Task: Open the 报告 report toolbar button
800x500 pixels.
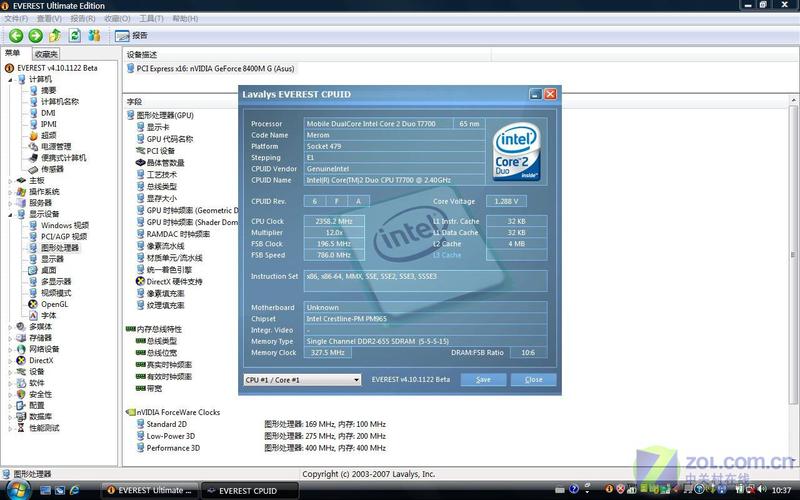Action: click(131, 36)
